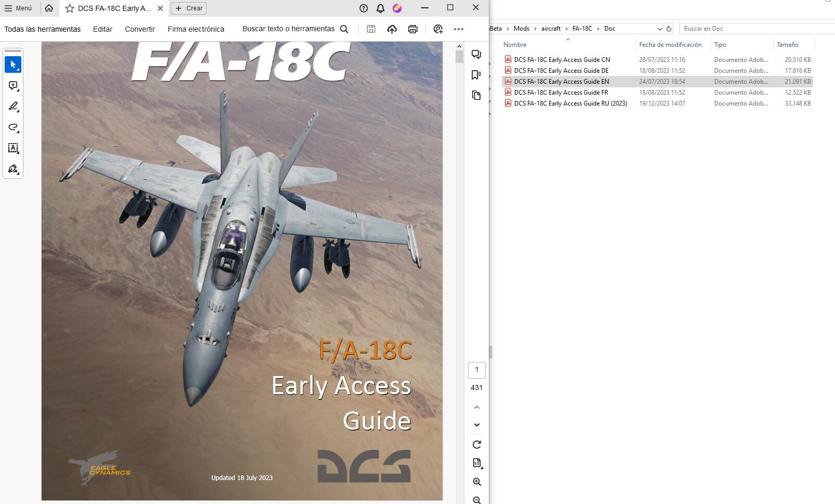Click Buscar texto o herramientas search field
The image size is (835, 504).
295,29
